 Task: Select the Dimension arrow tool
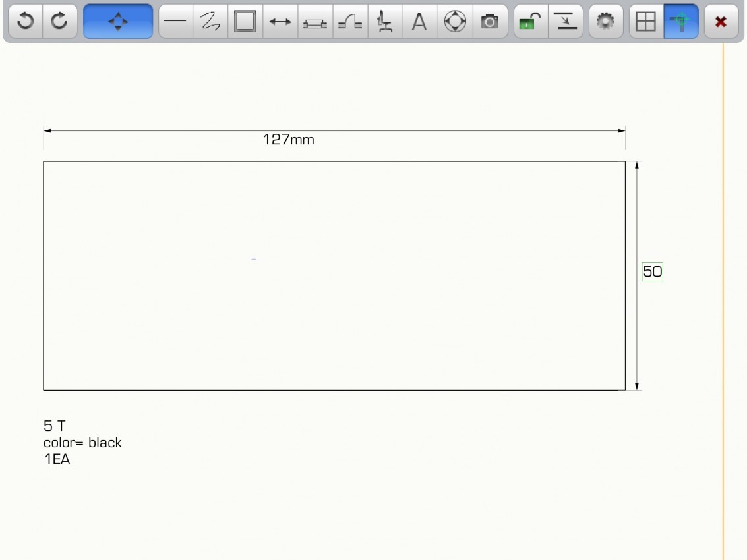tap(280, 21)
